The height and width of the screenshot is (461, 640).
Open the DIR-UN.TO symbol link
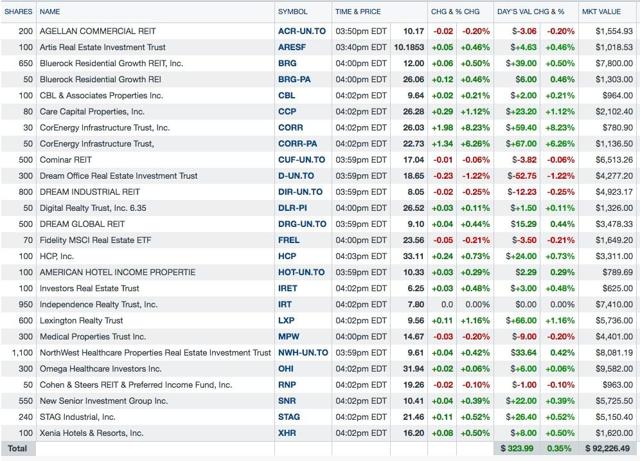coord(300,192)
